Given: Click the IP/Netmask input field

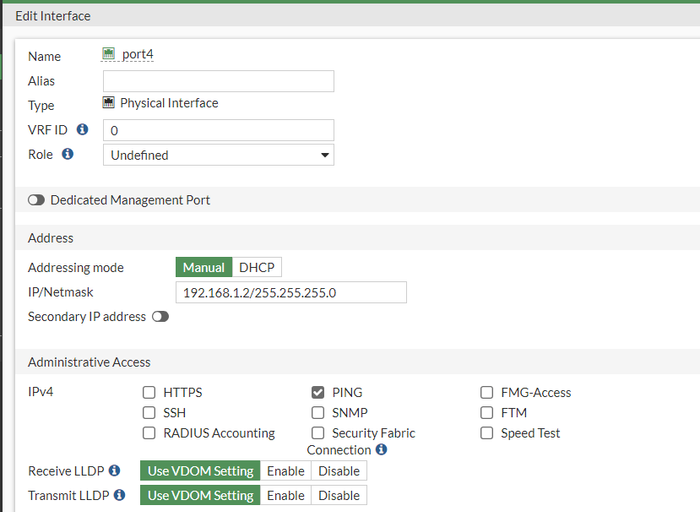Looking at the screenshot, I should click(291, 292).
